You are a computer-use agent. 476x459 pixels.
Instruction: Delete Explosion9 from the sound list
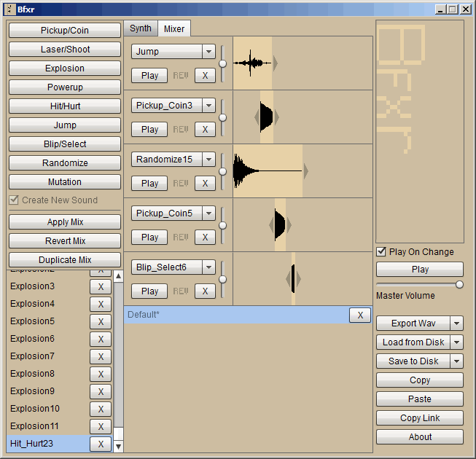pyautogui.click(x=101, y=392)
